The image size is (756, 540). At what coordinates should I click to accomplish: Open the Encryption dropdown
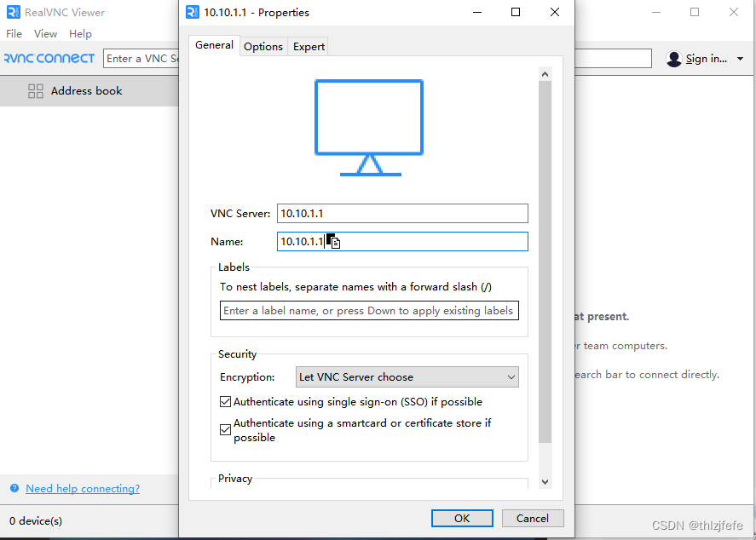coord(407,377)
